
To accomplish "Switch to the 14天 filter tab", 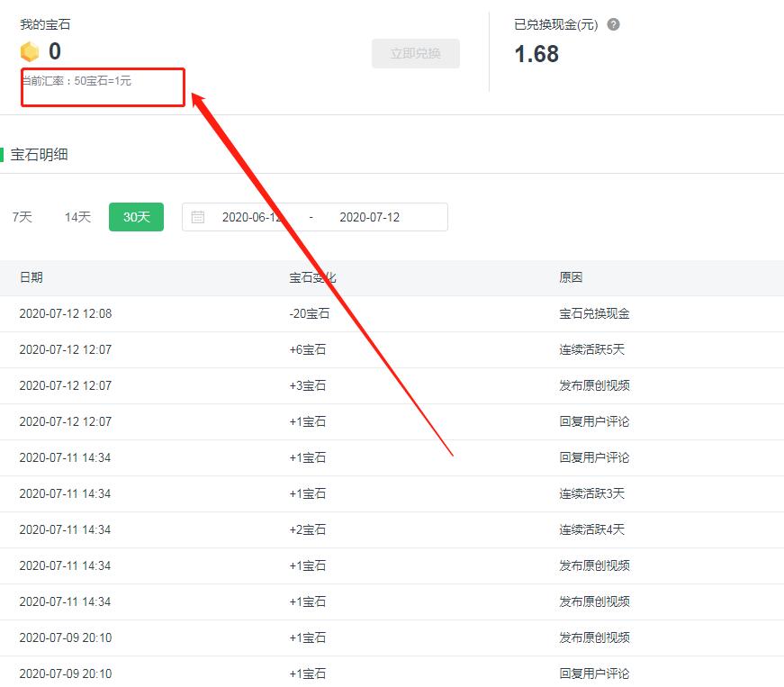I will coord(77,216).
